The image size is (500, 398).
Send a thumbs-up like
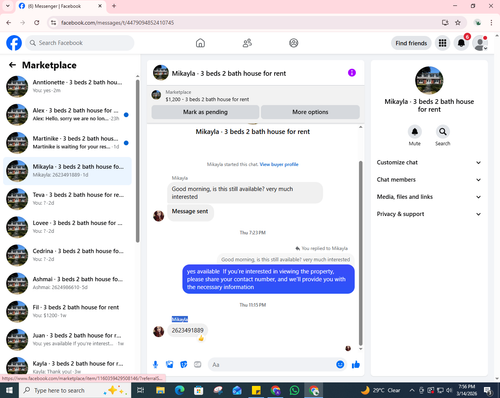tap(356, 364)
